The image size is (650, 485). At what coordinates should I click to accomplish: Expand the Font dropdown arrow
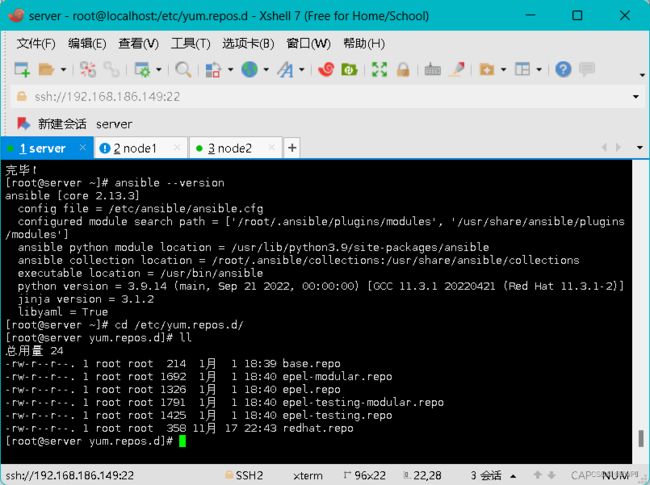click(x=302, y=70)
